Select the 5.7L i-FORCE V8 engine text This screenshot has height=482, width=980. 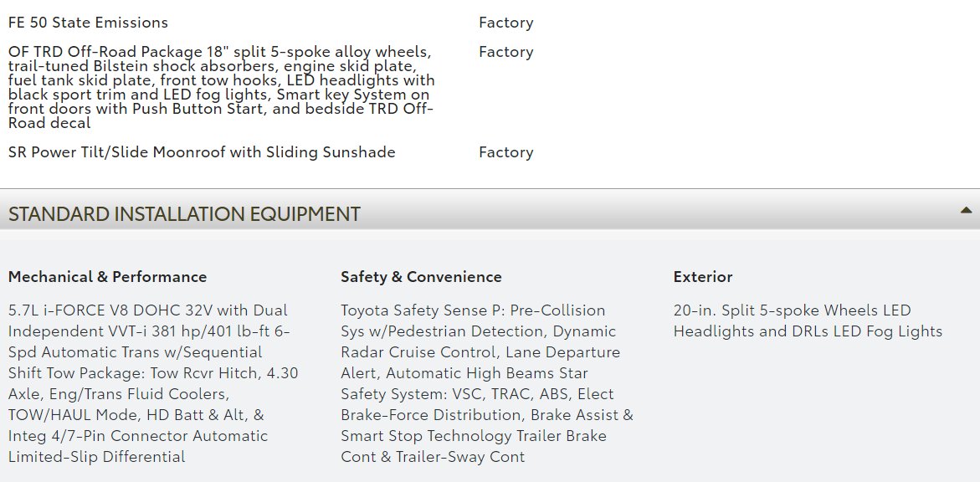coord(148,310)
